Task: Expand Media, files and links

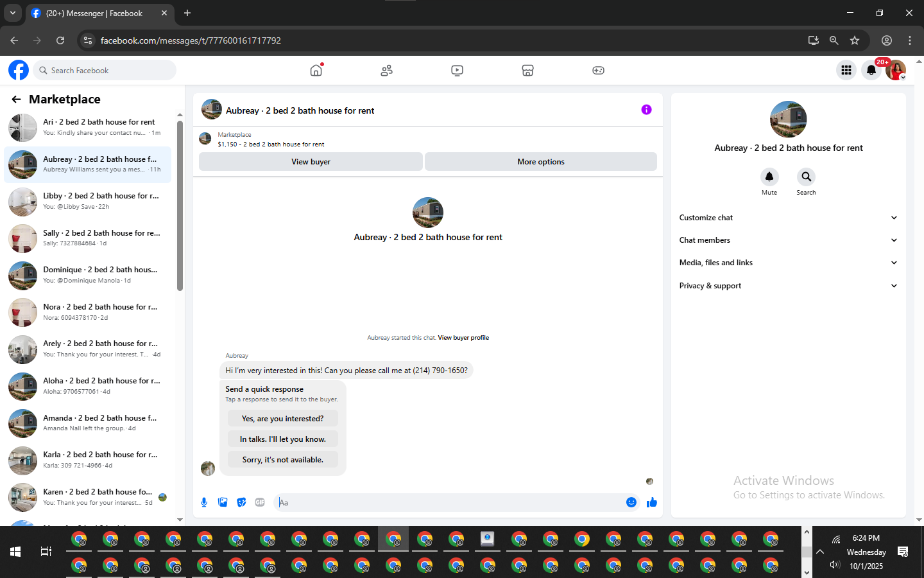Action: (x=788, y=263)
